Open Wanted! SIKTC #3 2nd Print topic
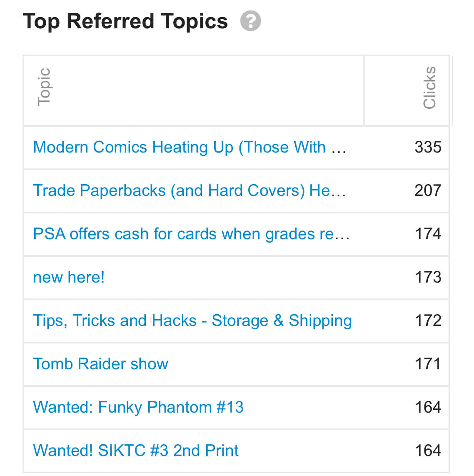 pyautogui.click(x=136, y=451)
